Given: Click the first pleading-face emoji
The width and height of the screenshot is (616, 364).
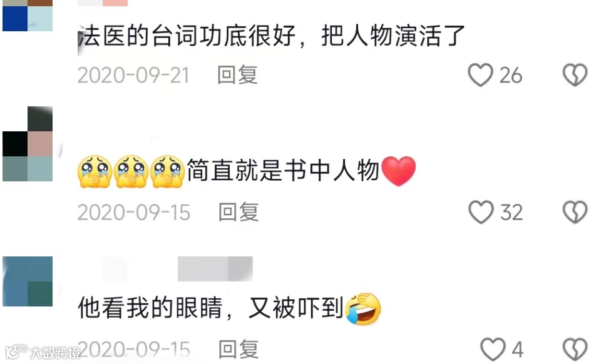Looking at the screenshot, I should [95, 171].
